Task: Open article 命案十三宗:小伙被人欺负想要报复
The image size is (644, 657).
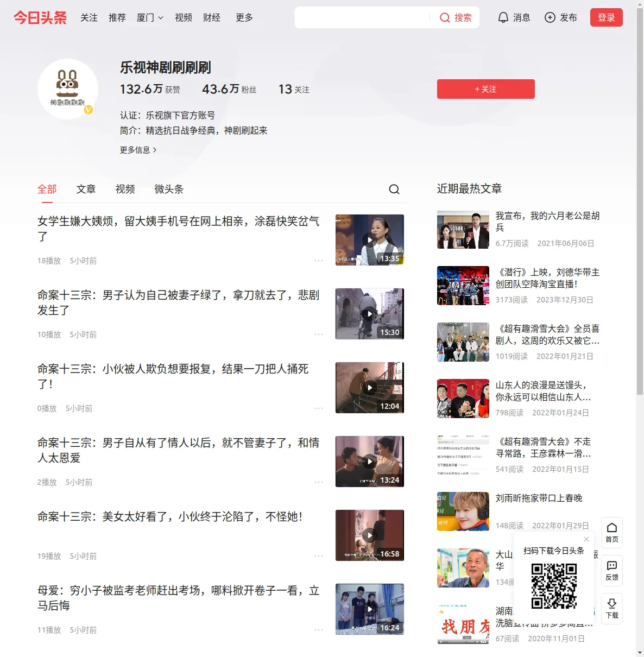Action: point(173,376)
